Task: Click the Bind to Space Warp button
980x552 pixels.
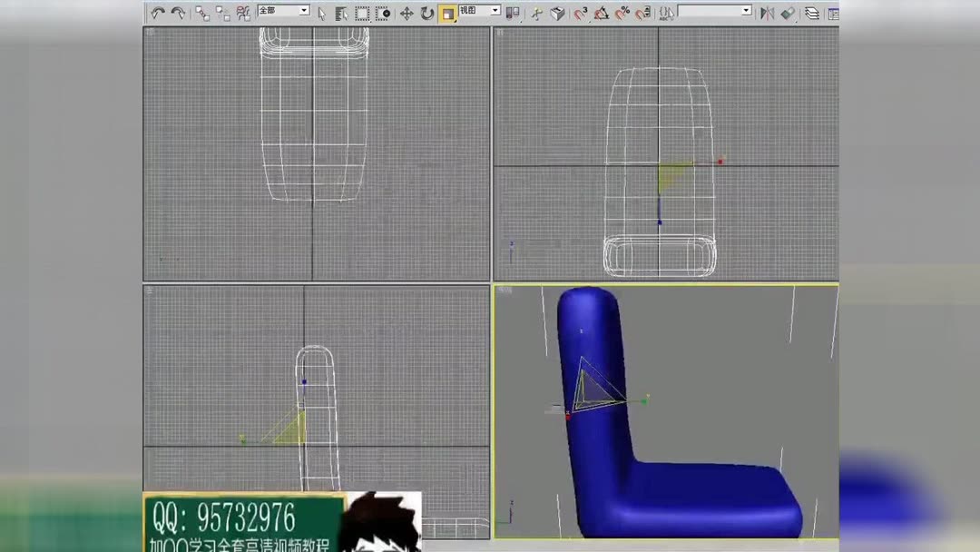Action: (242, 12)
